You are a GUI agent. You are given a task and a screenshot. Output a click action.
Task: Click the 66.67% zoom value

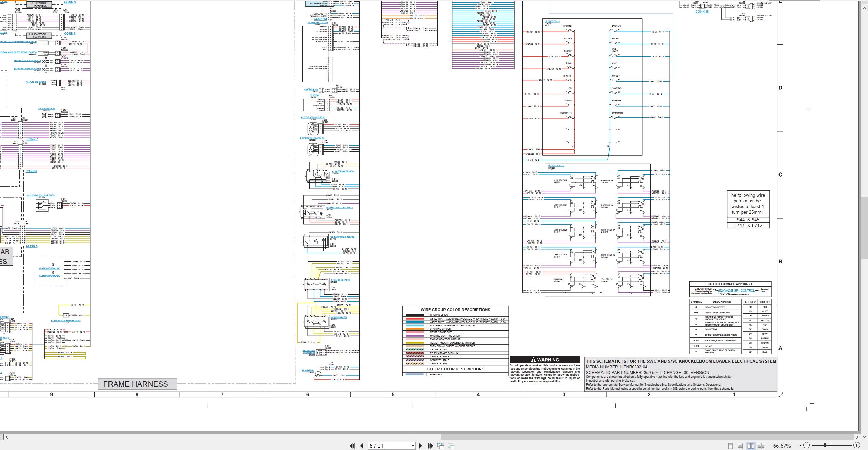(x=782, y=446)
